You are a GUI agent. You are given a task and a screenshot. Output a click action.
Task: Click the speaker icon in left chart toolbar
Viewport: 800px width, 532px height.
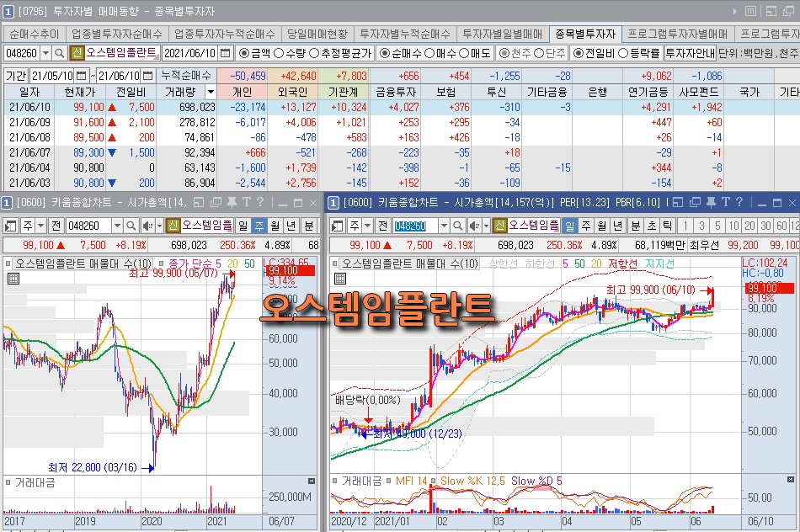point(147,226)
